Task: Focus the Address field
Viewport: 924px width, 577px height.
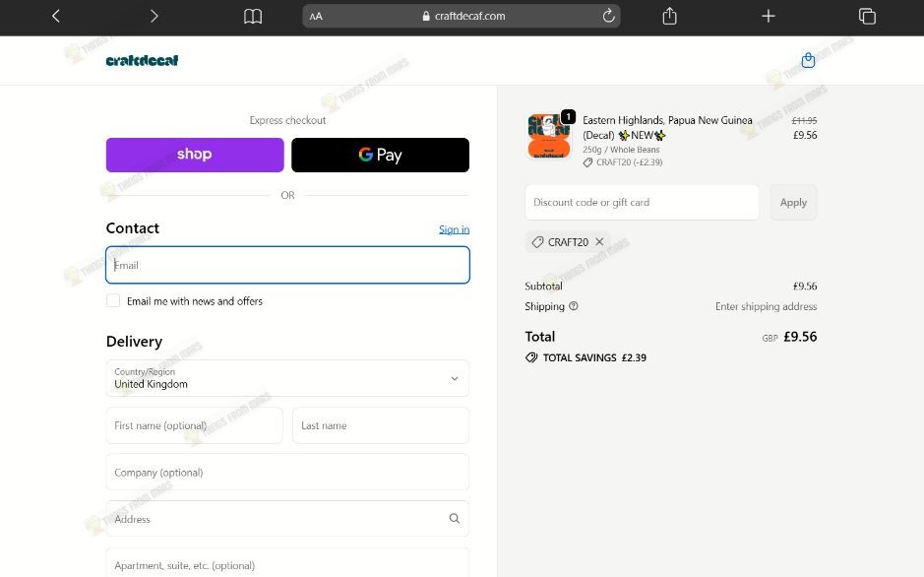Action: pyautogui.click(x=287, y=519)
